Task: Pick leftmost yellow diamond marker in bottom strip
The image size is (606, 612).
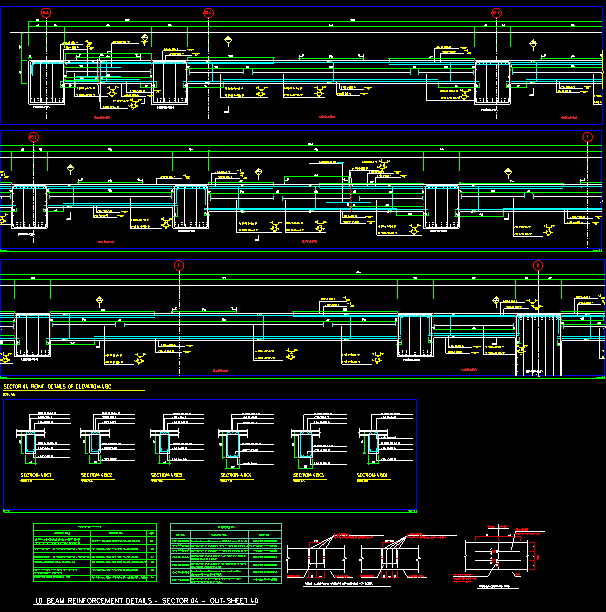Action: 100,301
